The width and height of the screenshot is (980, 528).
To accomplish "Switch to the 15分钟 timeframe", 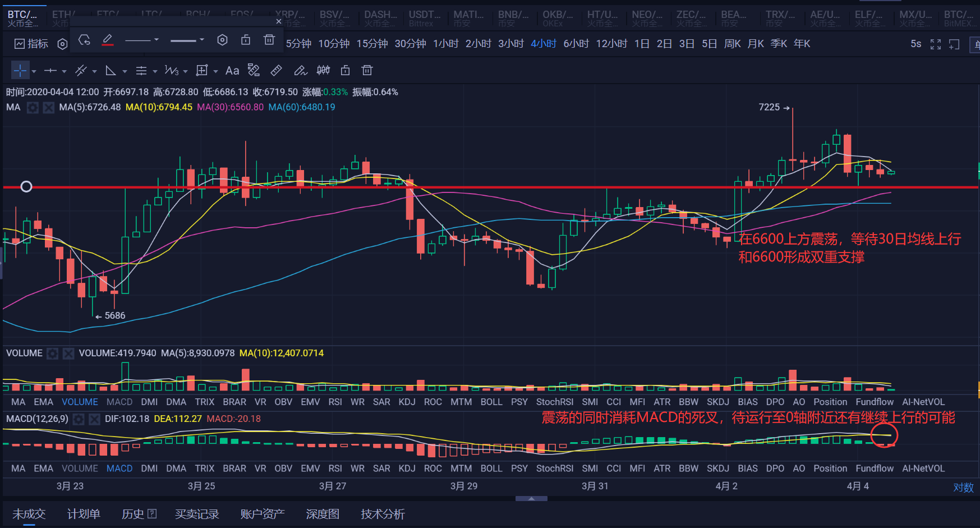I will (372, 44).
